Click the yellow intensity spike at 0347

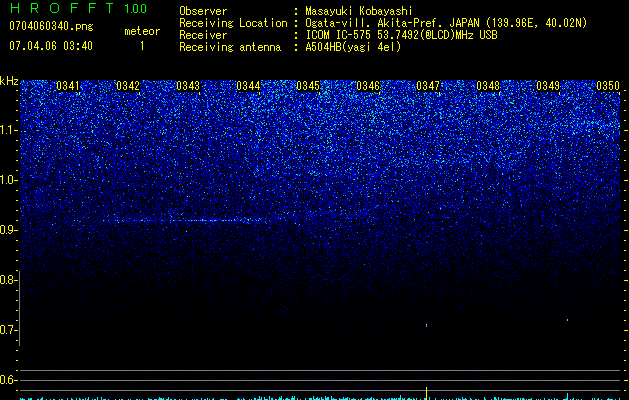(x=426, y=393)
